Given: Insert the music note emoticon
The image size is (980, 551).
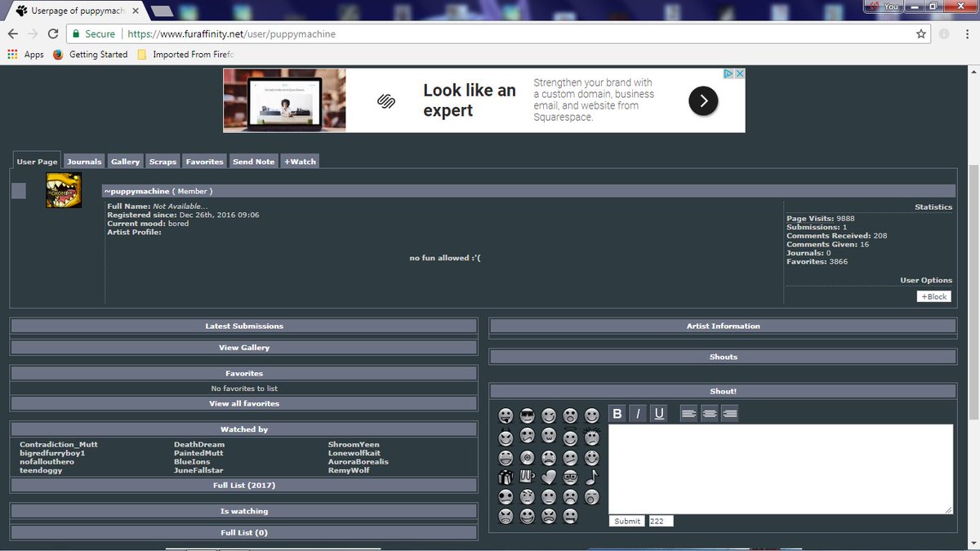Looking at the screenshot, I should coord(591,476).
